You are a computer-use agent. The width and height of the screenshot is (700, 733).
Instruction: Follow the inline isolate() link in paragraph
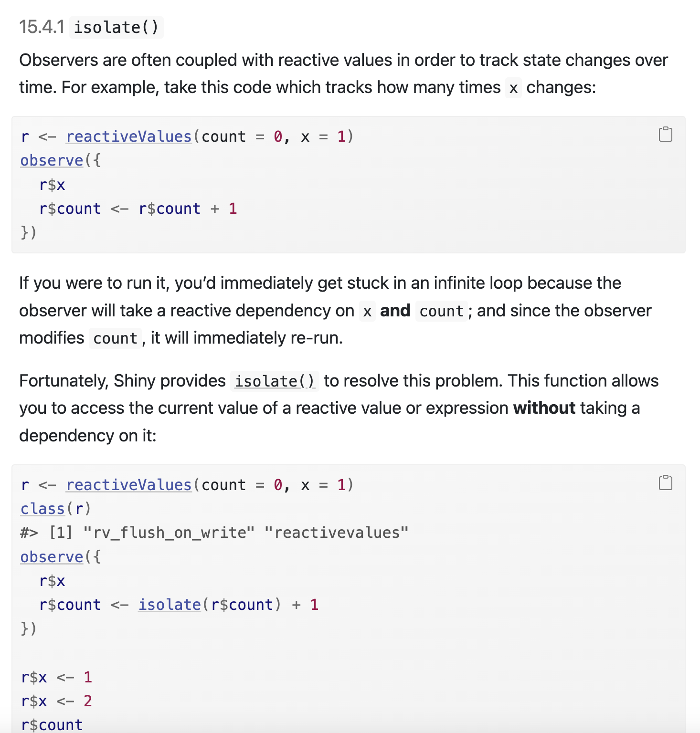coord(275,381)
